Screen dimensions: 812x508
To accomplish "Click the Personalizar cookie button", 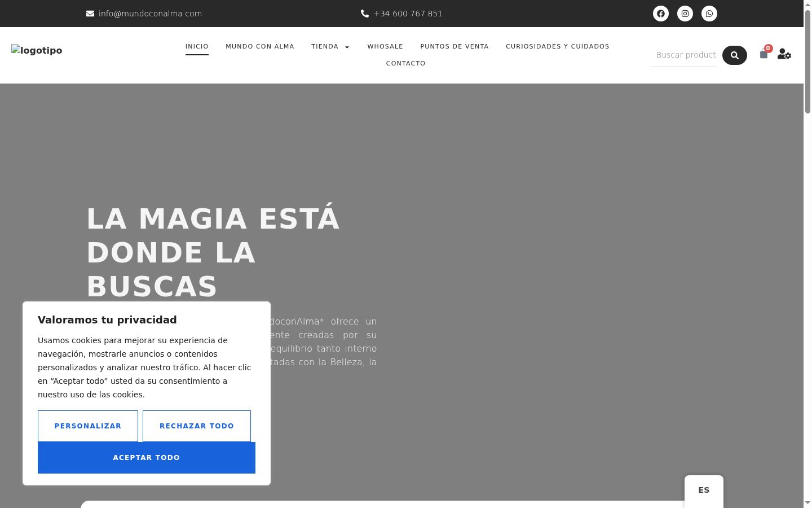I will coord(88,426).
